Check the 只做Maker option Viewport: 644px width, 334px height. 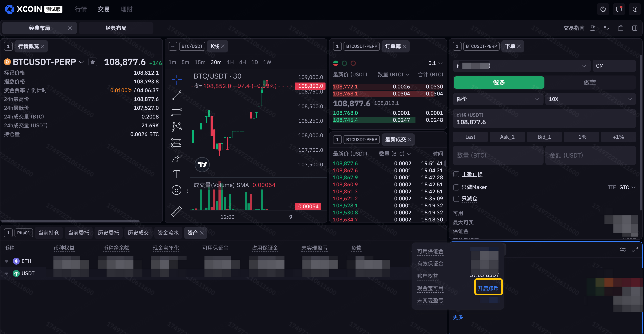[x=456, y=187]
